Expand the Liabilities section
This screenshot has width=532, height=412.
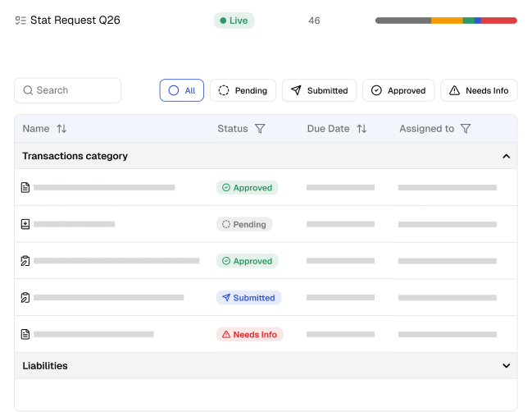click(x=507, y=366)
